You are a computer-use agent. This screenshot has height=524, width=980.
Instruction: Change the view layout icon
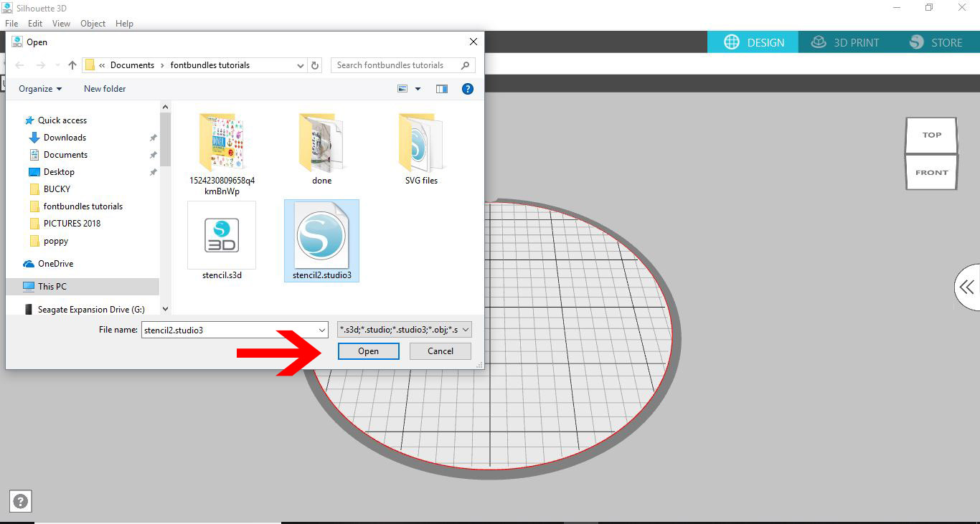[402, 89]
